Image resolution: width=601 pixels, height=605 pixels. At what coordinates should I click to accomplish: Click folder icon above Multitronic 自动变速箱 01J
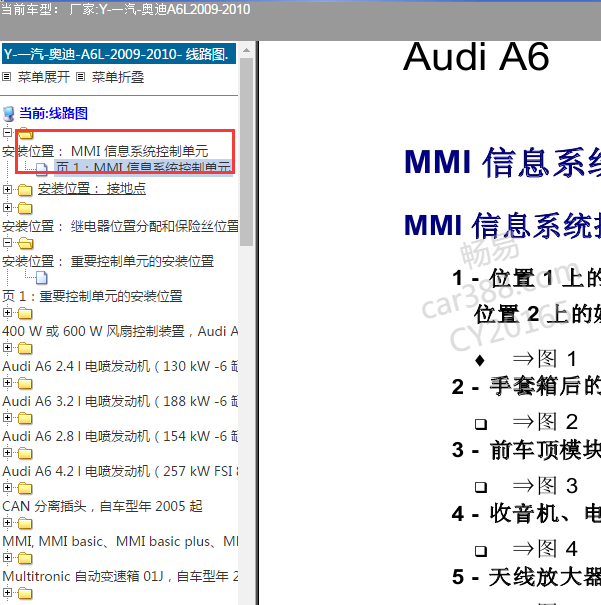point(25,558)
